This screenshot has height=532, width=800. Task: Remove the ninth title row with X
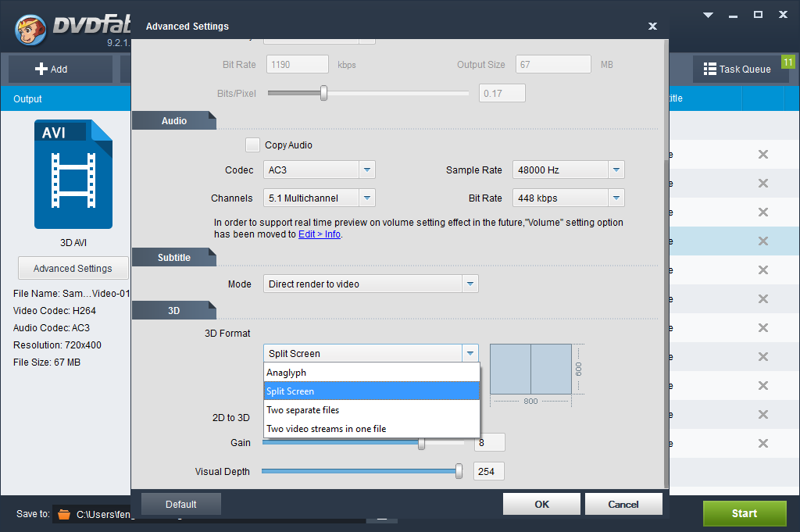pyautogui.click(x=762, y=385)
